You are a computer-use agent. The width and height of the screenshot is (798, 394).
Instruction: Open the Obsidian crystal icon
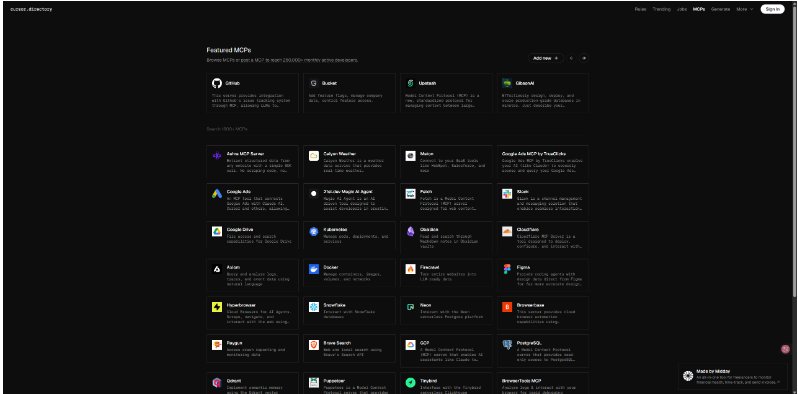(x=410, y=232)
